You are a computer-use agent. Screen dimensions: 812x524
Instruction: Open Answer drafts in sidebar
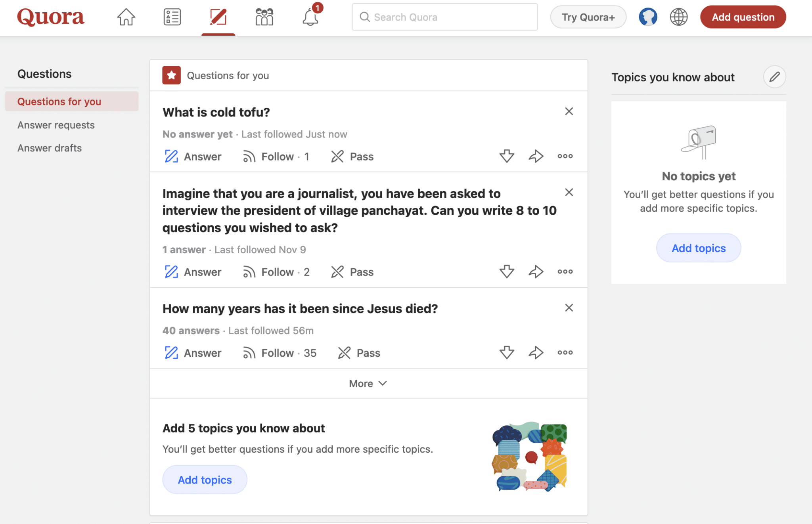(x=50, y=148)
